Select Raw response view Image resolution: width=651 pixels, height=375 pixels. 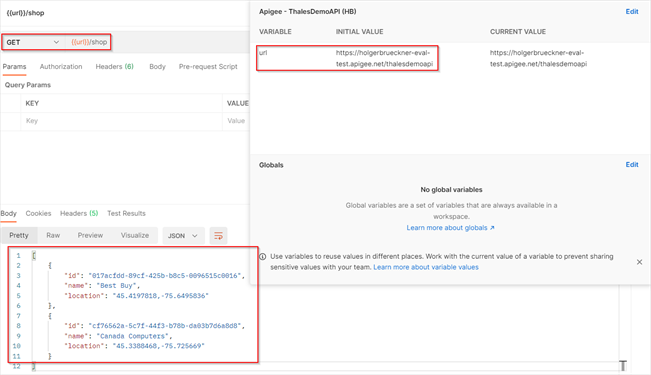click(53, 235)
